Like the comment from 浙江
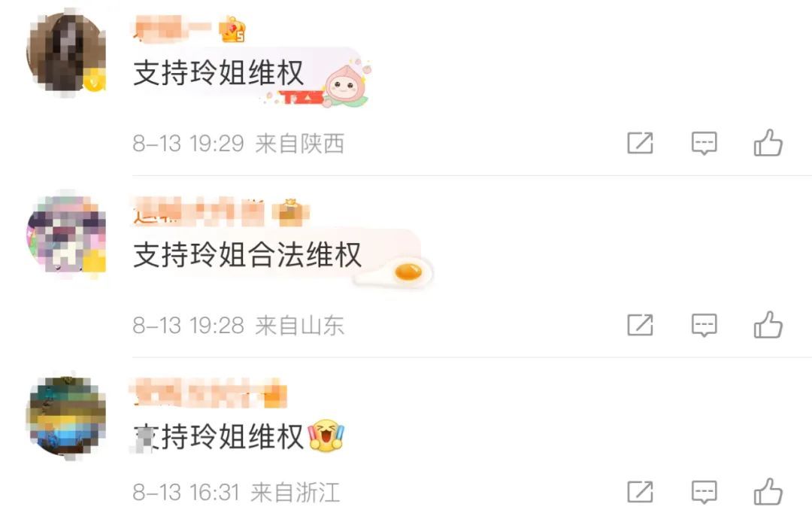Screen dimensions: 812x516 [x=768, y=492]
